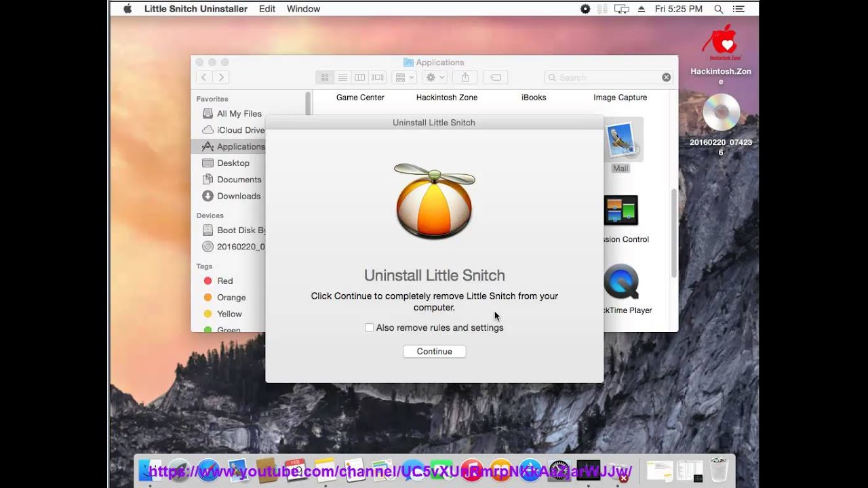868x488 pixels.
Task: Switch Finder to column view
Action: tap(360, 77)
